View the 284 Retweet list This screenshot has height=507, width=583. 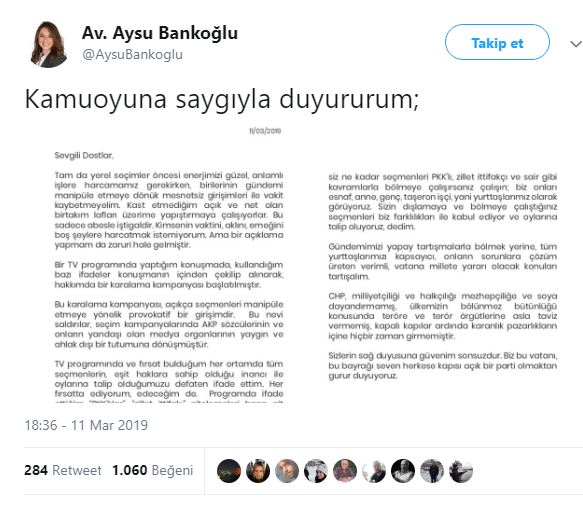pyautogui.click(x=62, y=470)
